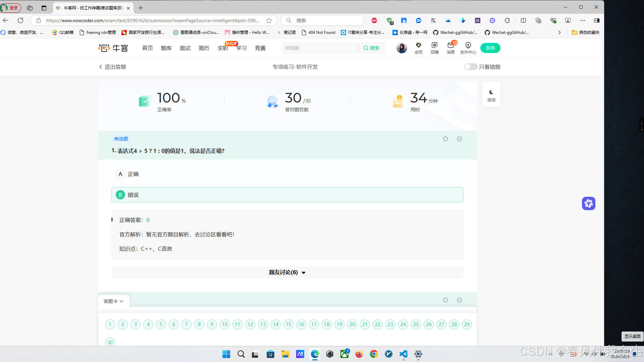644x362 pixels.
Task: Show more bookmarks with chevron arrow
Action: (x=559, y=33)
